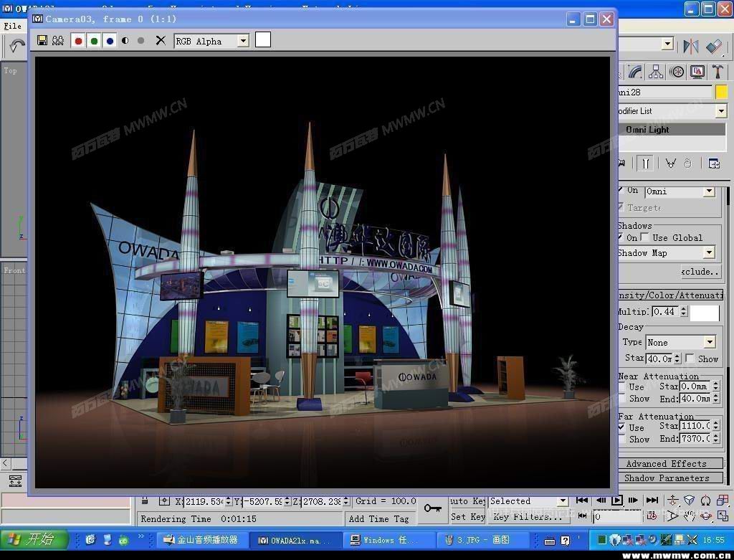Click the Roll Camera icon

(705, 500)
